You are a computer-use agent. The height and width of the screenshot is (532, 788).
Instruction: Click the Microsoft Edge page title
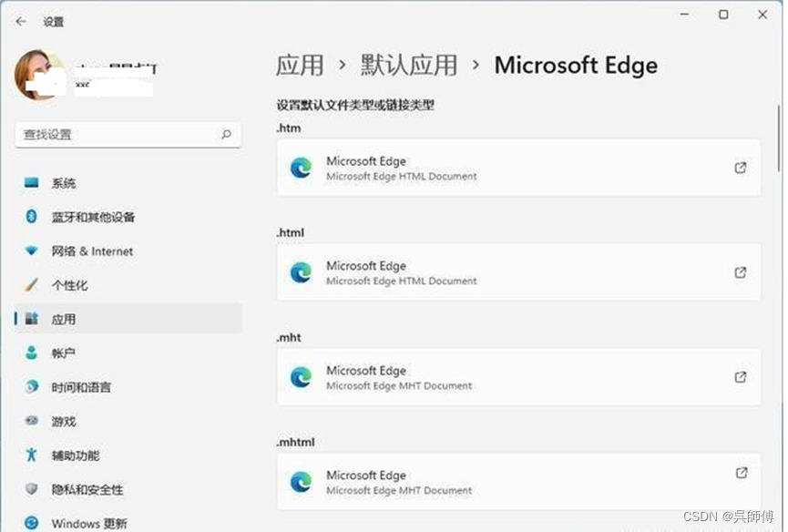(576, 66)
